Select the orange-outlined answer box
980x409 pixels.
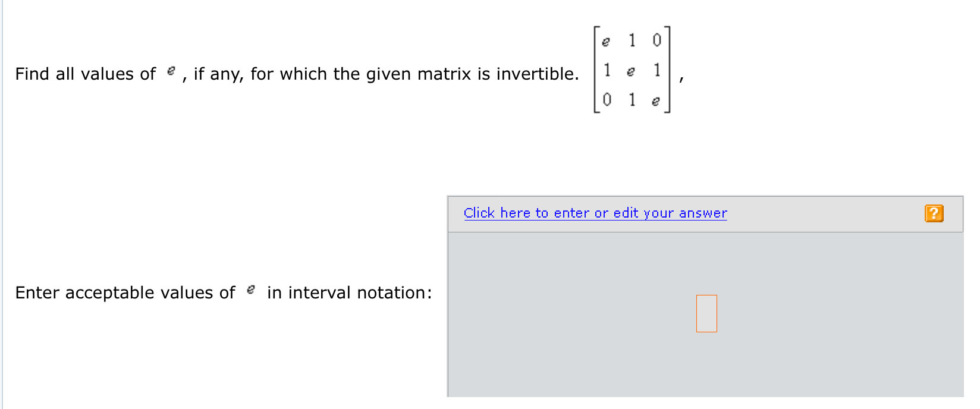point(706,313)
